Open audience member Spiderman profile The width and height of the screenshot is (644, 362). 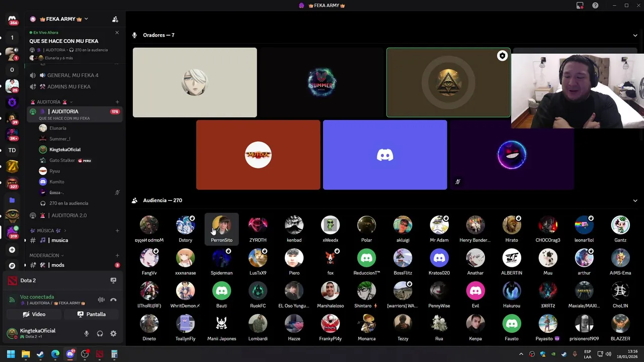pos(221,262)
